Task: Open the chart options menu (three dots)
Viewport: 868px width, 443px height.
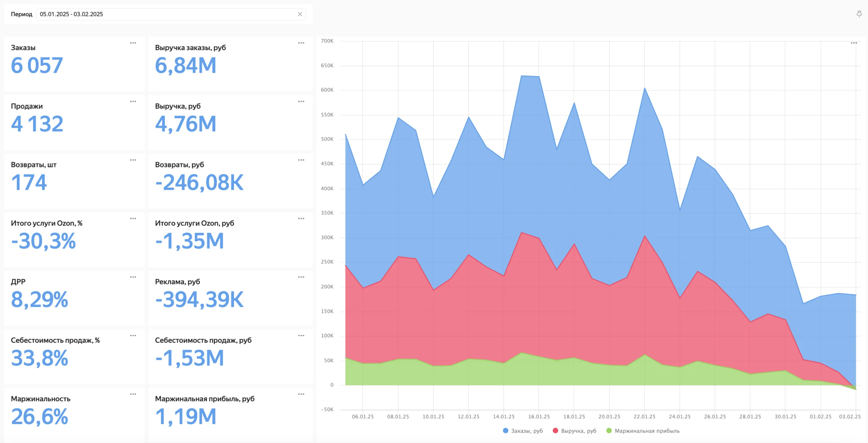Action: 854,43
